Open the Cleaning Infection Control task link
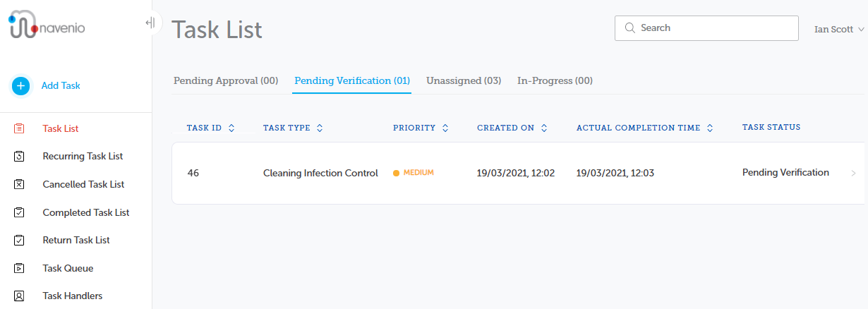Image resolution: width=868 pixels, height=309 pixels. tap(320, 173)
